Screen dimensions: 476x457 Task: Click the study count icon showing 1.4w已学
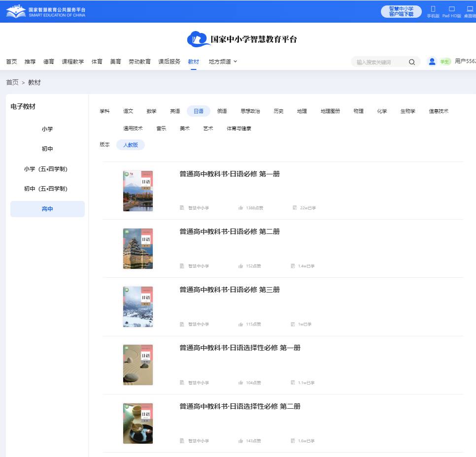[293, 266]
